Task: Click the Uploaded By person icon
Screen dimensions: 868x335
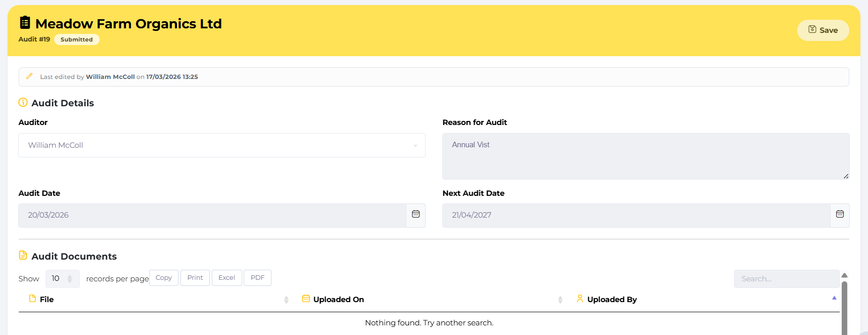Action: 580,299
